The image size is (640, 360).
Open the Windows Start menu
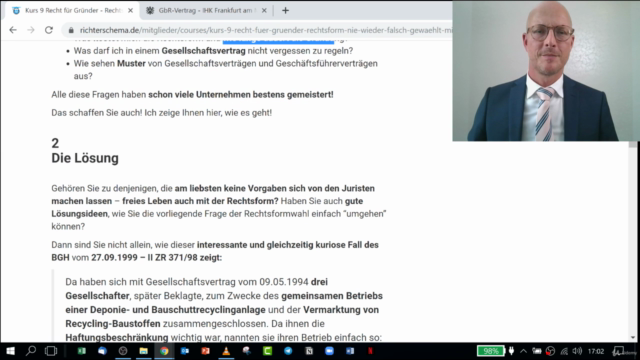(x=10, y=351)
